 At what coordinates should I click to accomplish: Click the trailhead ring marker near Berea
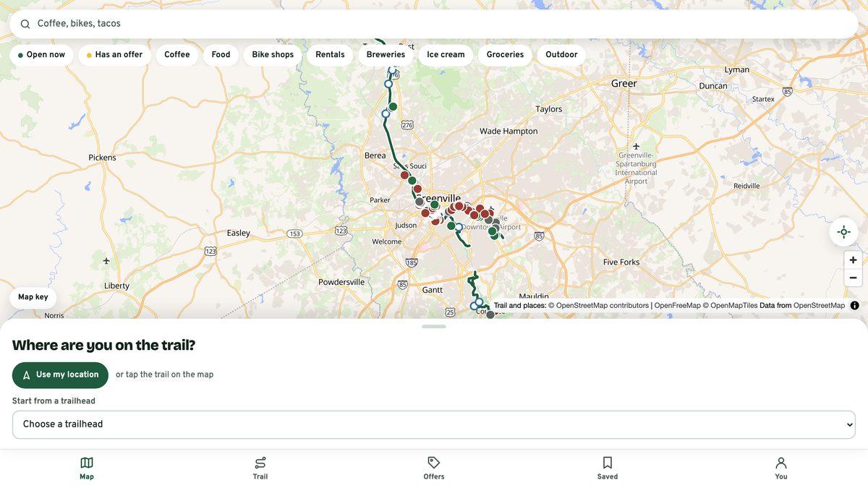(386, 114)
